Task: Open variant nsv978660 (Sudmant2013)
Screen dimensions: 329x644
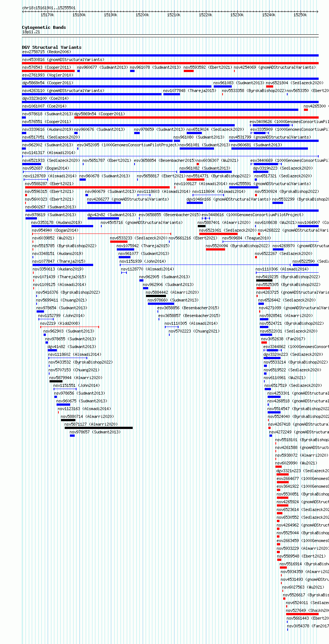Action: tap(173, 300)
